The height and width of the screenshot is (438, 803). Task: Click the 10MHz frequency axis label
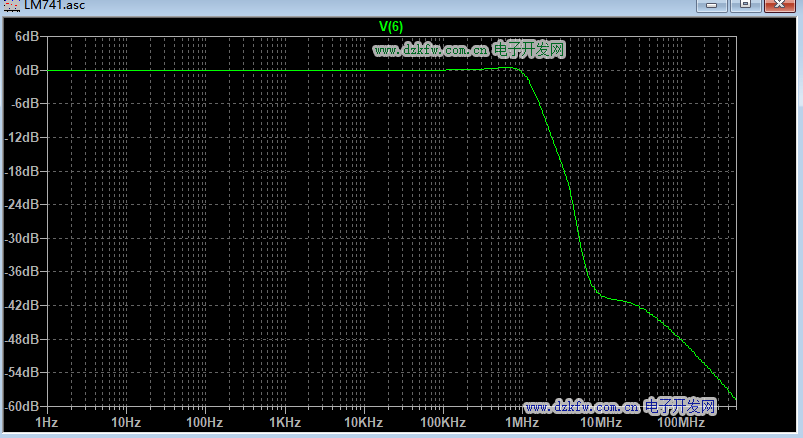pos(601,423)
